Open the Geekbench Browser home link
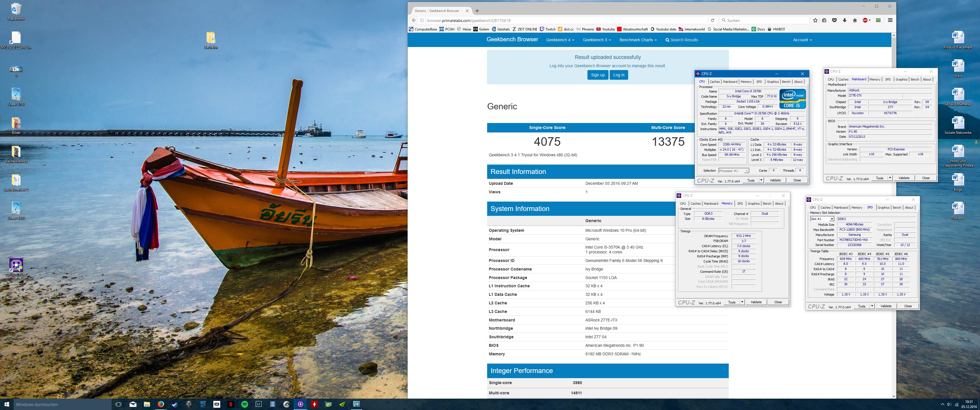The height and width of the screenshot is (410, 980). tap(512, 40)
